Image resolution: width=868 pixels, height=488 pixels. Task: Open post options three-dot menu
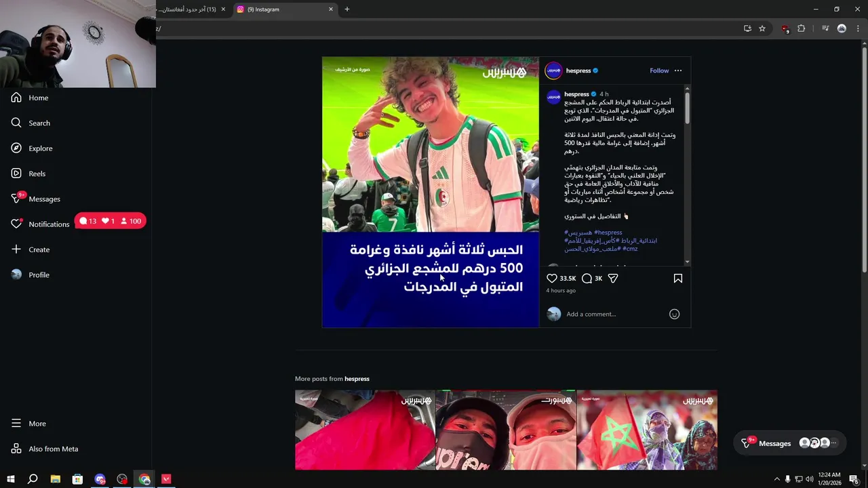tap(678, 70)
